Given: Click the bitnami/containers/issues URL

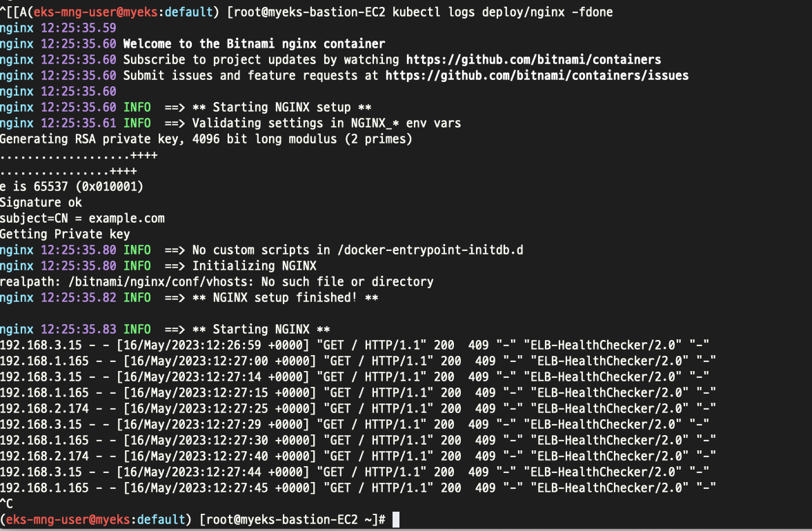Looking at the screenshot, I should coord(537,76).
